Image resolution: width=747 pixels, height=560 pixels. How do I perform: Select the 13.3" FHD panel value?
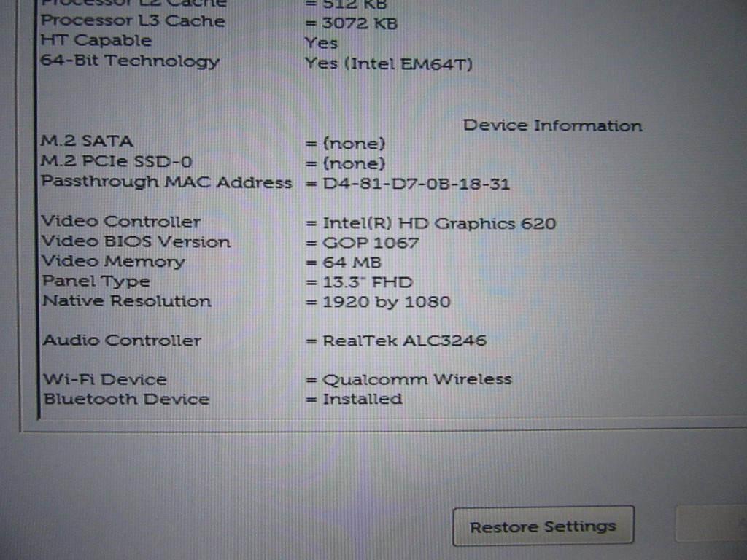point(368,282)
